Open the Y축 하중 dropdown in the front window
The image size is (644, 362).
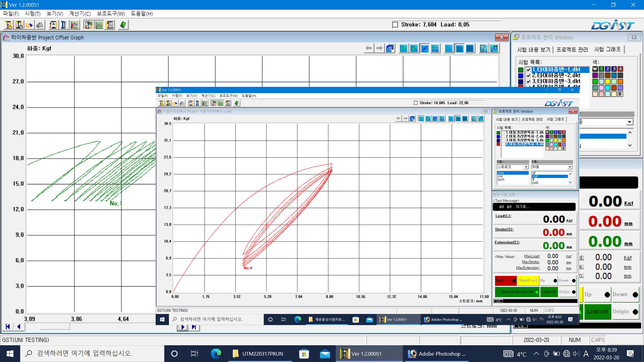coord(570,167)
